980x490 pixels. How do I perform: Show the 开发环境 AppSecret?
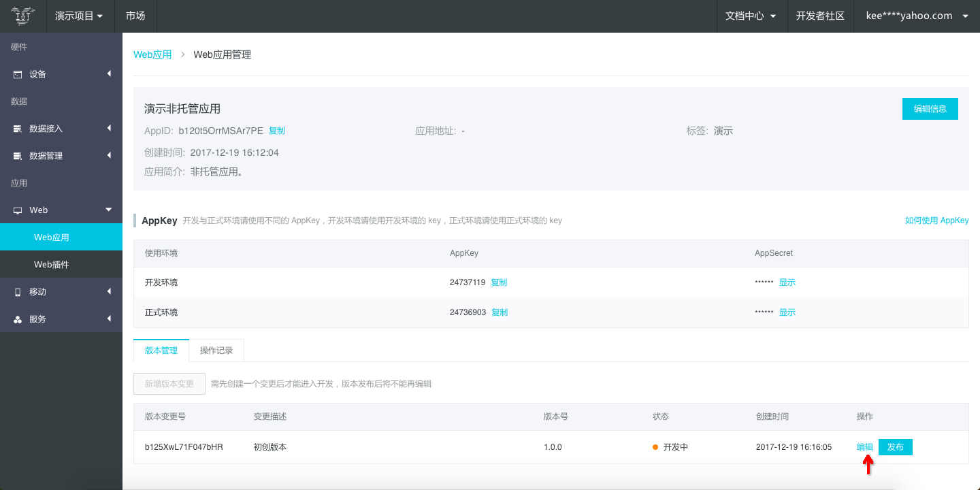pyautogui.click(x=787, y=282)
